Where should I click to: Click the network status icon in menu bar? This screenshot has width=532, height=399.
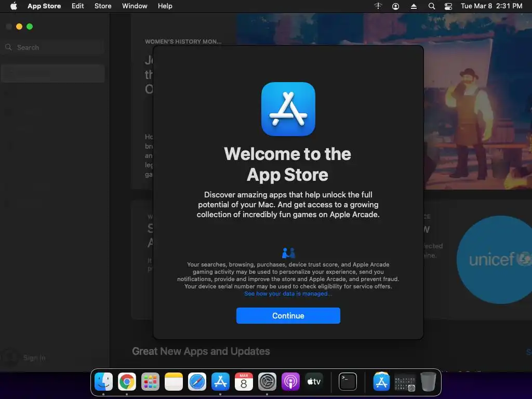click(378, 6)
